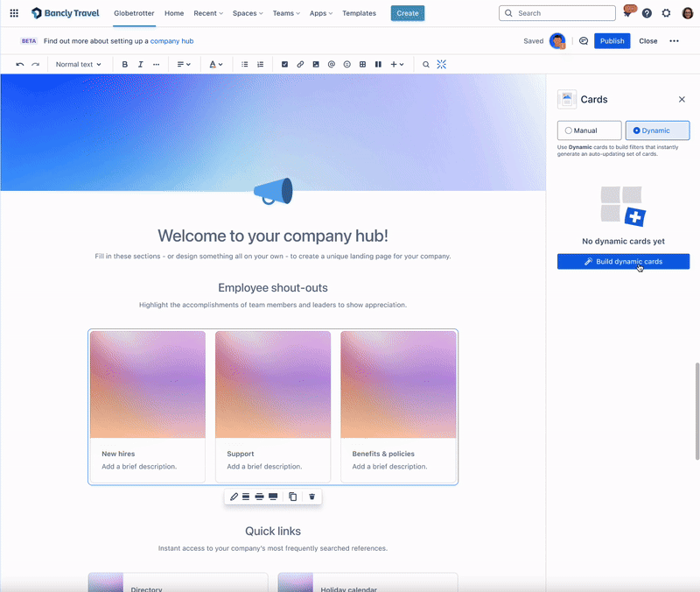Open the app switcher grid
Viewport: 700px width, 592px height.
coord(14,13)
